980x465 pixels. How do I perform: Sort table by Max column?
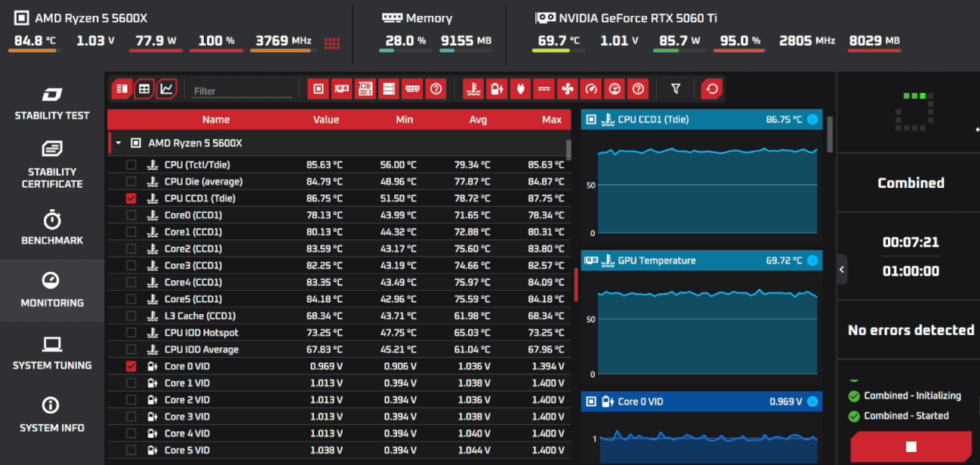point(552,119)
